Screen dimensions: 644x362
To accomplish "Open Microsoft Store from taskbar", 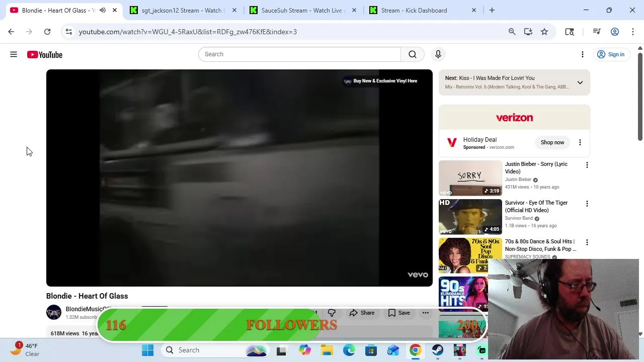I will [371, 350].
